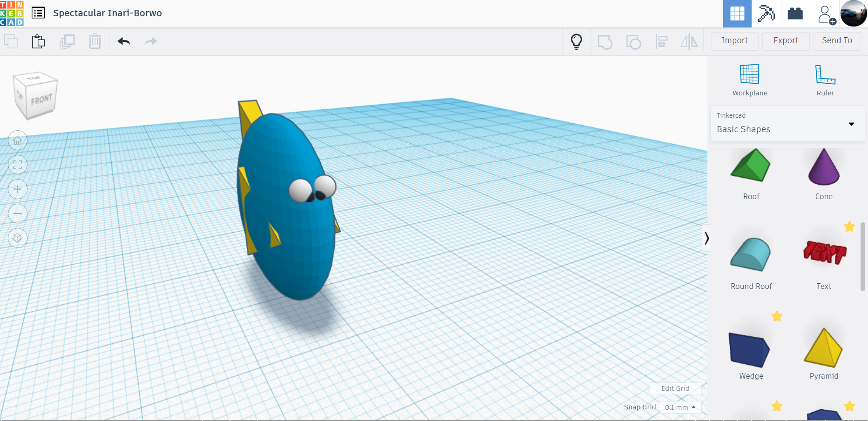
Task: Open the Bricks mode icon
Action: point(795,13)
